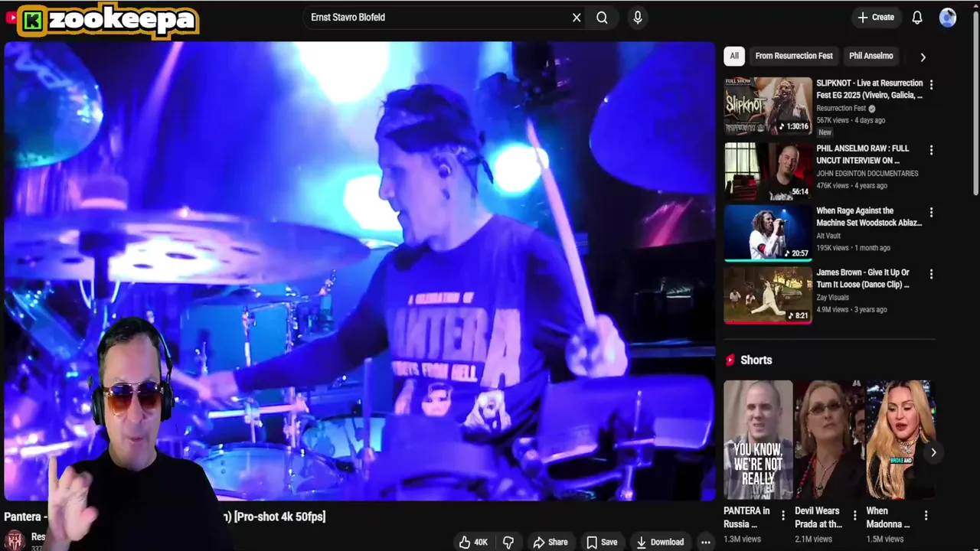Screen dimensions: 980x551
Task: Share the video
Action: coord(550,542)
